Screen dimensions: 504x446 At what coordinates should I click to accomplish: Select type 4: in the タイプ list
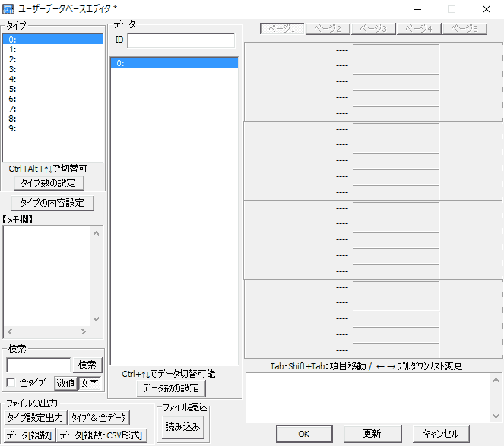(52, 79)
